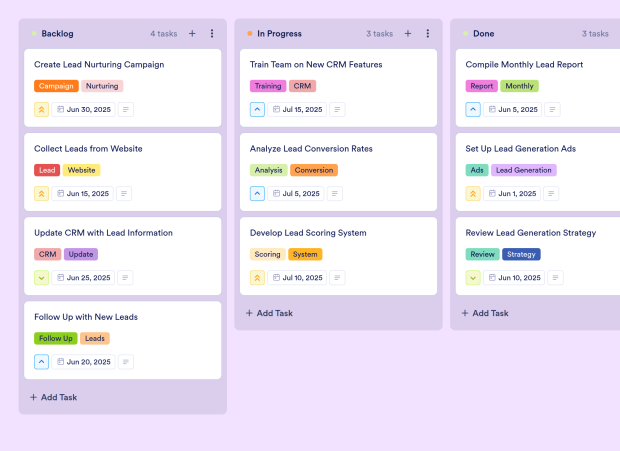Open description icon on Set Up Lead Generation Ads
This screenshot has width=620, height=451.
(551, 194)
